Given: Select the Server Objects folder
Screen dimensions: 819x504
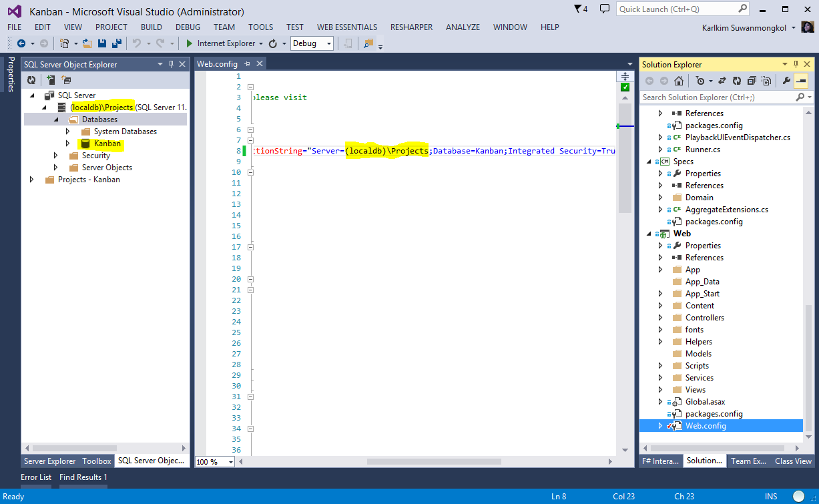Looking at the screenshot, I should tap(107, 168).
